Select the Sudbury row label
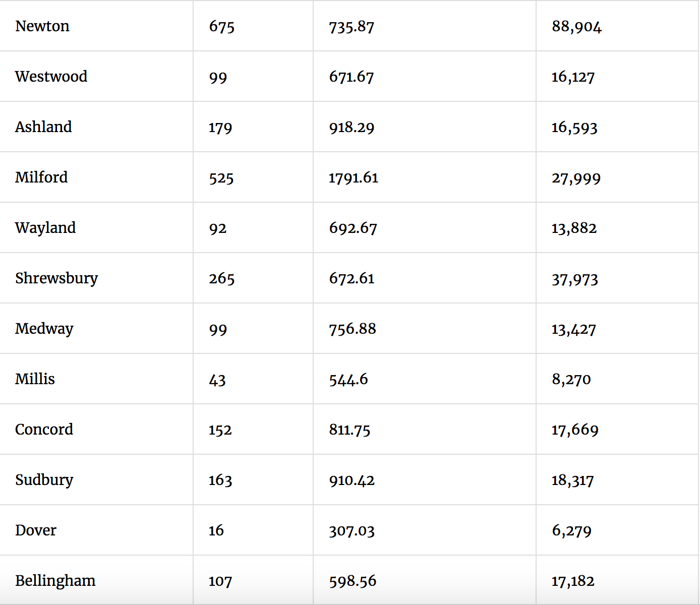The height and width of the screenshot is (605, 700). (44, 480)
